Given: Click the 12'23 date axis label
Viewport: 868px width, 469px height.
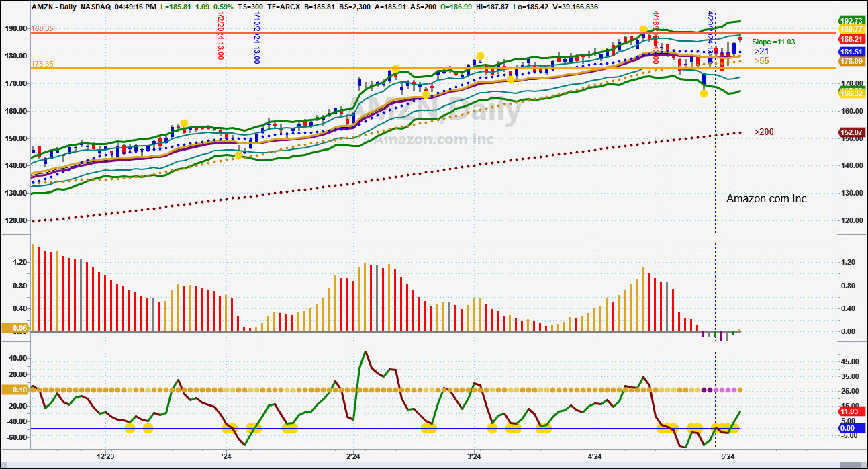Looking at the screenshot, I should pyautogui.click(x=105, y=456).
